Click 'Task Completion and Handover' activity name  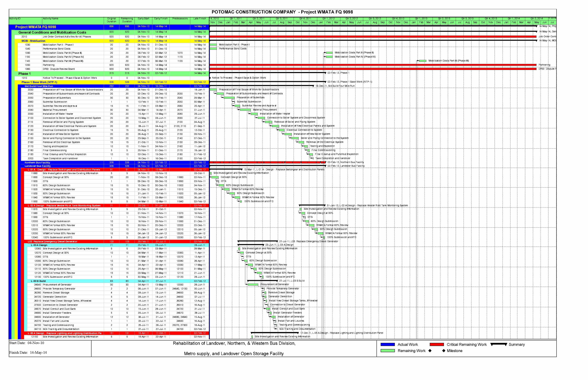pos(60,158)
